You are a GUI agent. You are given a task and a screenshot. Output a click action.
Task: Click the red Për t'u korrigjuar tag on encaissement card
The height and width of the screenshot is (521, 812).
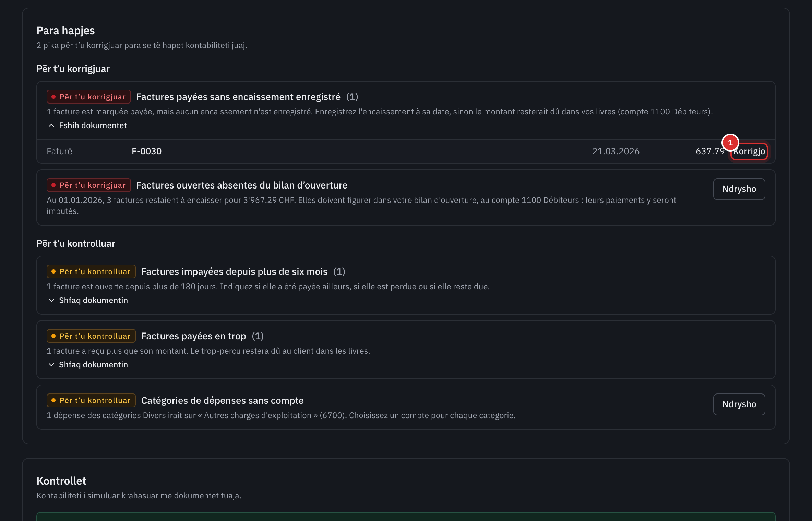point(89,97)
